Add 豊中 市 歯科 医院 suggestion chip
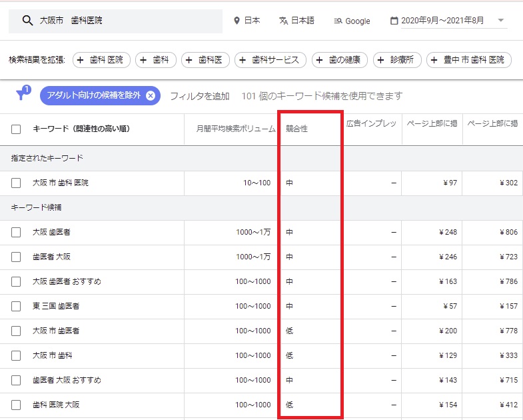Viewport: 523px width, 420px height. click(468, 60)
